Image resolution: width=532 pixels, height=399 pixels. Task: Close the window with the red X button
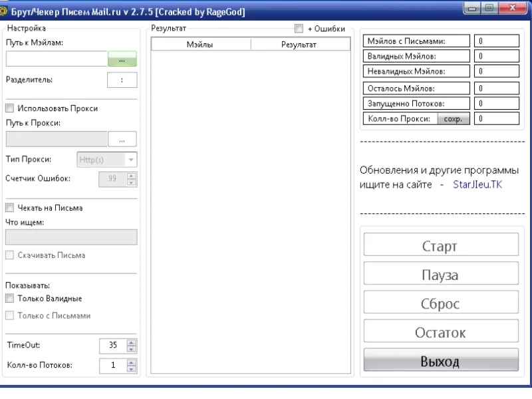click(513, 8)
